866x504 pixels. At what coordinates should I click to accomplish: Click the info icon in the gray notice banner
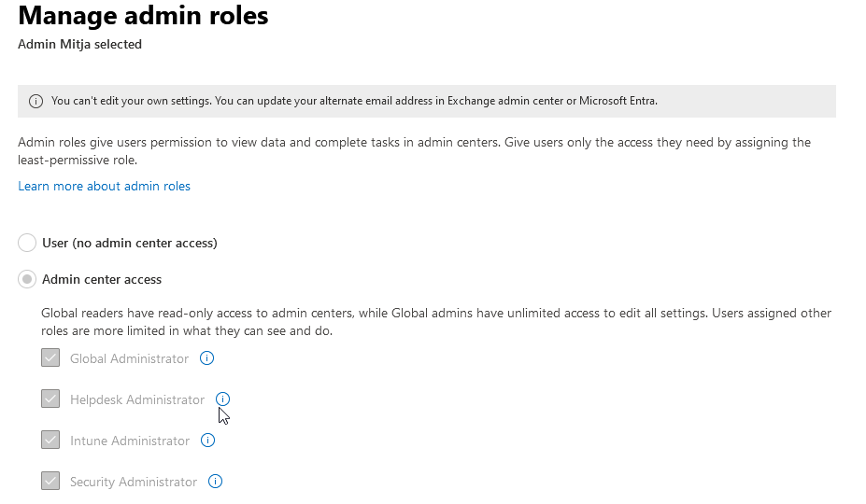point(35,101)
